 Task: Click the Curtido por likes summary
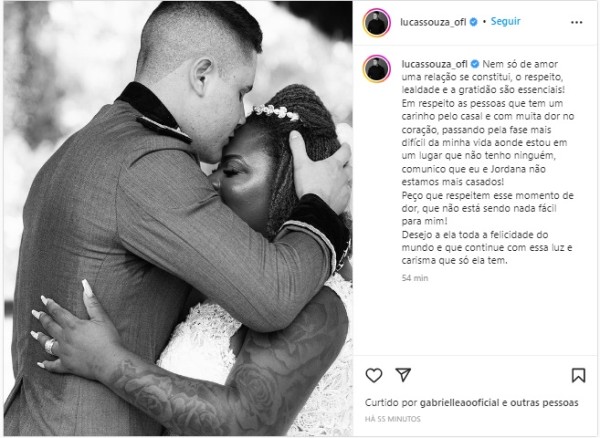coord(471,403)
